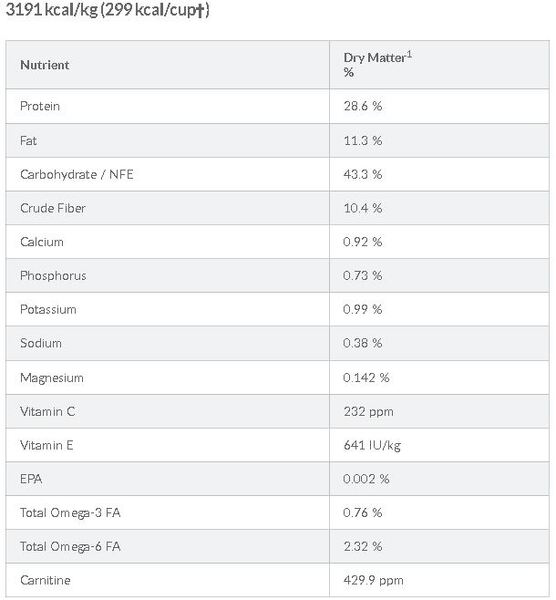
Task: Select the Vitamin C row label
Action: point(47,411)
